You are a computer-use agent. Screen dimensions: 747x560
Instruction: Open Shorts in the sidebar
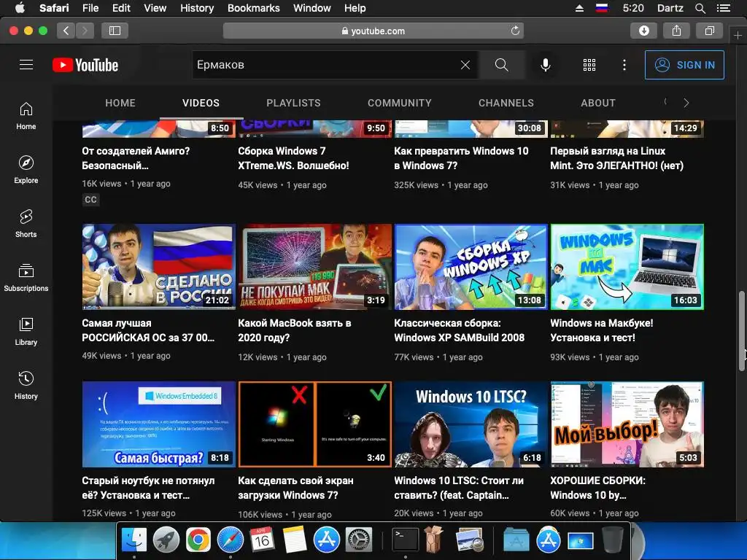pos(26,223)
